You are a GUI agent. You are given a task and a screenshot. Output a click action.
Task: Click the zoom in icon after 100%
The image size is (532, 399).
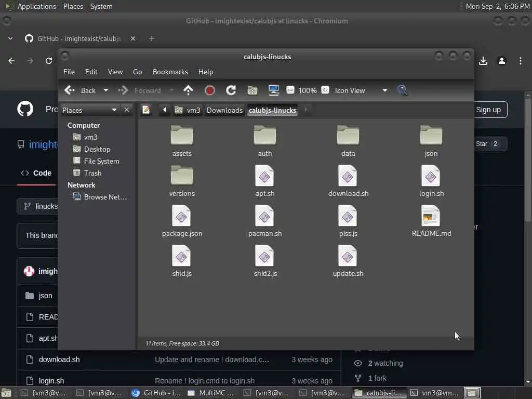point(325,90)
